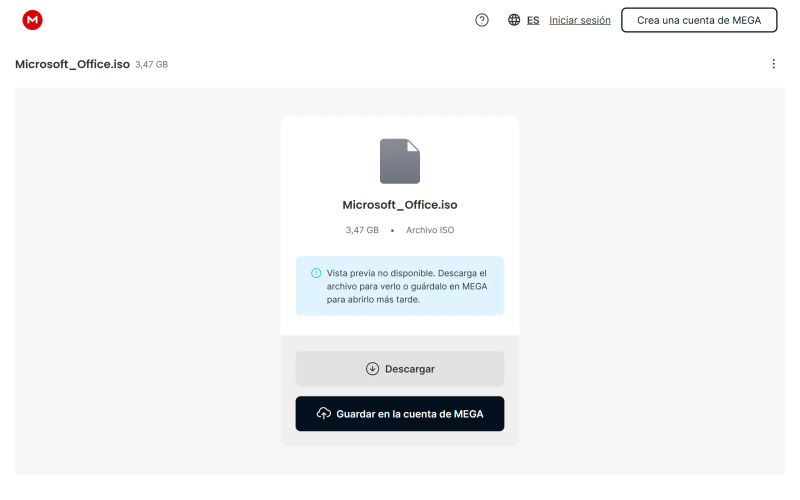The width and height of the screenshot is (800, 500).
Task: Click the 3,47 GB size in file card
Action: pyautogui.click(x=362, y=230)
